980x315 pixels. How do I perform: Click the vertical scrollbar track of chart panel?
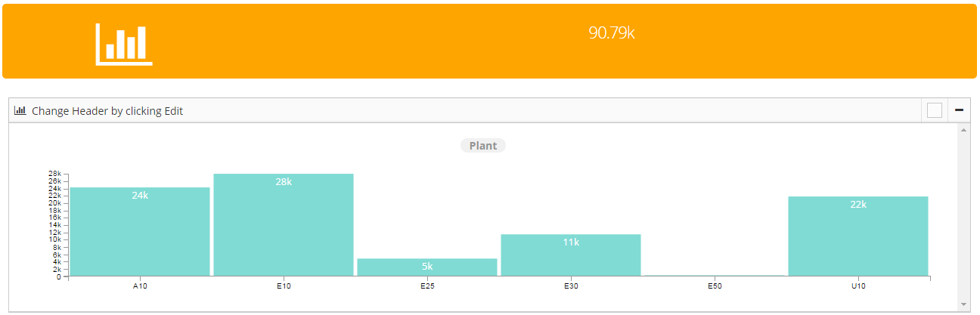[963, 218]
